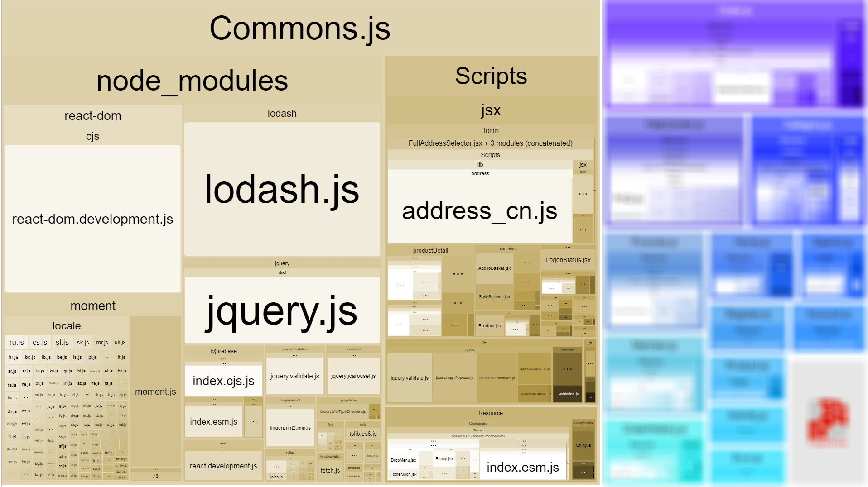The height and width of the screenshot is (487, 868).
Task: Click the sk.js locale cell
Action: pyautogui.click(x=83, y=343)
